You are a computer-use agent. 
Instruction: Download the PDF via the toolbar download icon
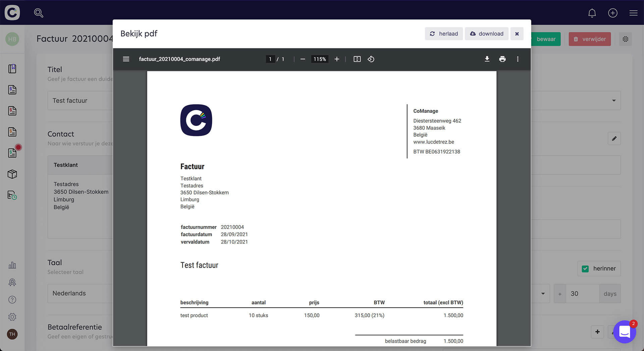pos(487,59)
